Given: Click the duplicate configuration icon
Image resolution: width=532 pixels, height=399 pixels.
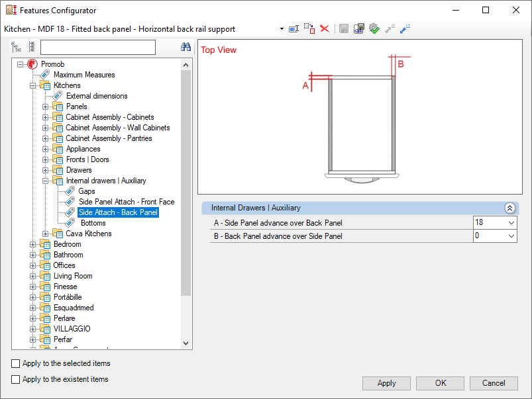Looking at the screenshot, I should 309,28.
